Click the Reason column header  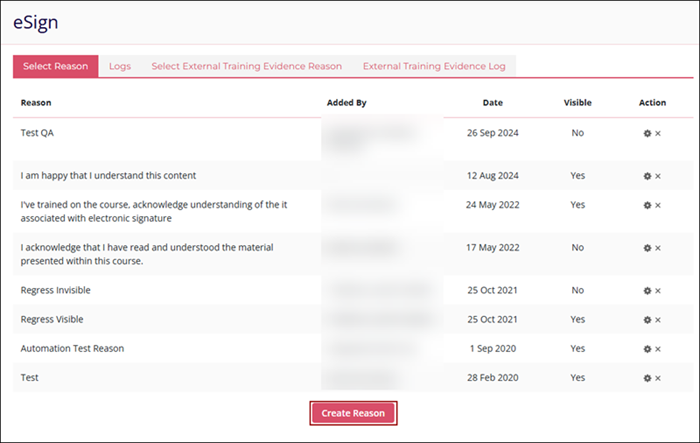36,103
